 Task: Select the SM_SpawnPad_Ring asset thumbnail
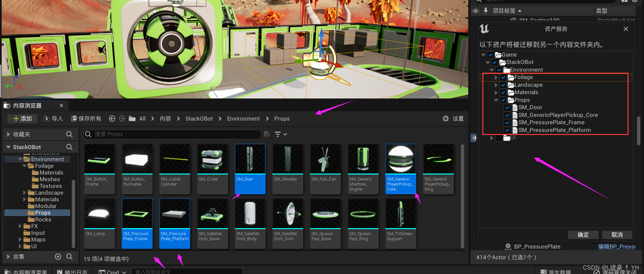363,224
